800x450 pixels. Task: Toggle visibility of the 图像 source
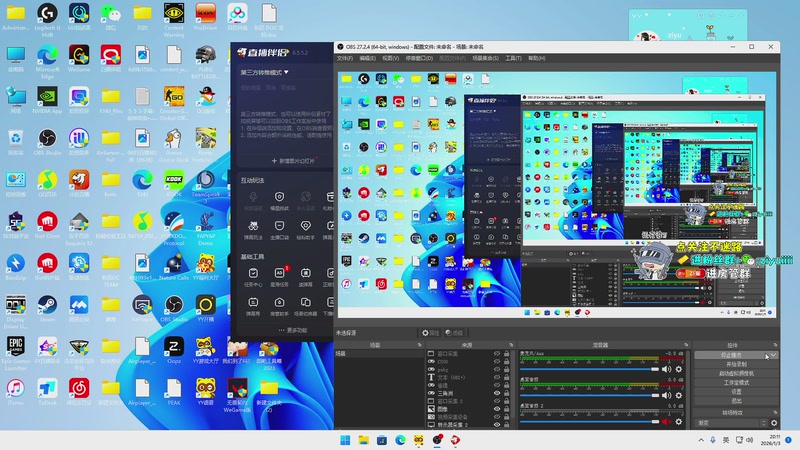pos(497,409)
